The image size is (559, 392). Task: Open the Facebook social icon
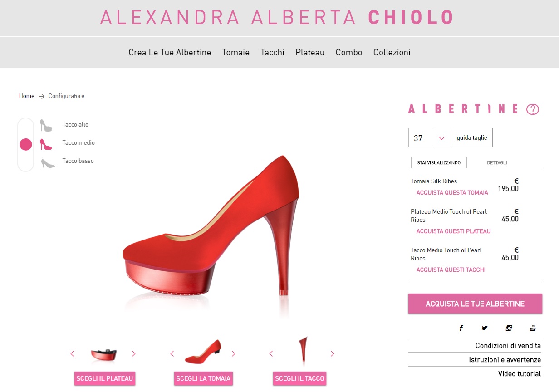461,328
